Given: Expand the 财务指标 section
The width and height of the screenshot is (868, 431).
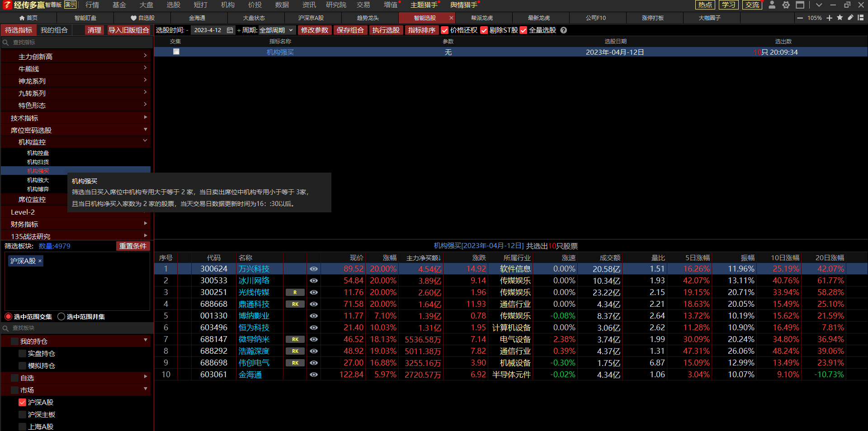Looking at the screenshot, I should [x=146, y=223].
